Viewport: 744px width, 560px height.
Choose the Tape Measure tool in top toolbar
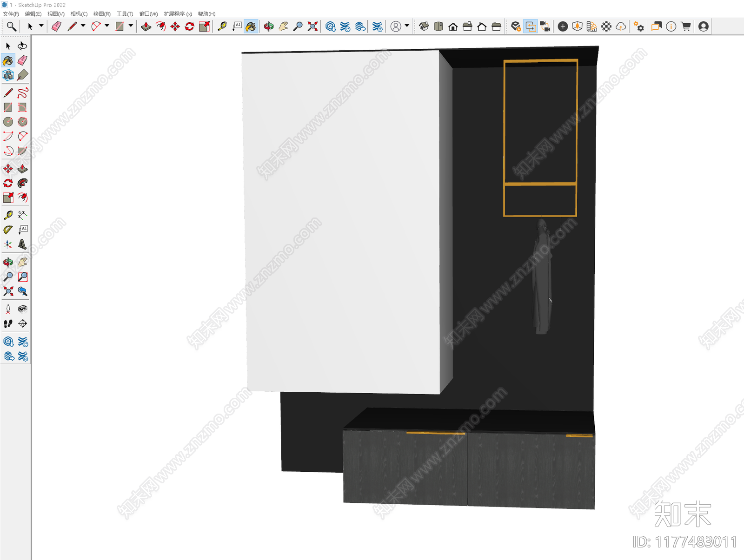(x=222, y=26)
